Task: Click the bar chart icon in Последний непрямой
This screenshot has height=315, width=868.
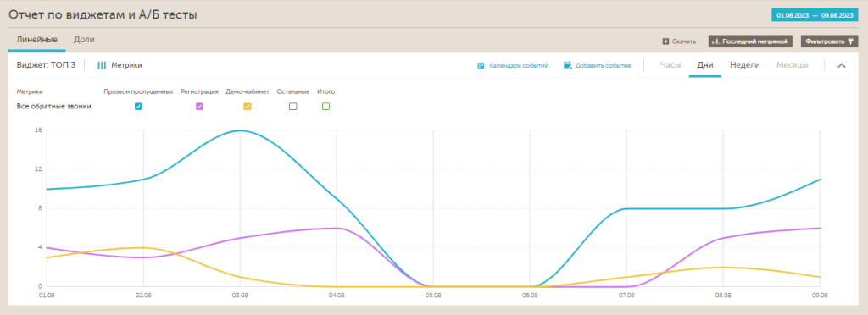Action: [x=715, y=41]
